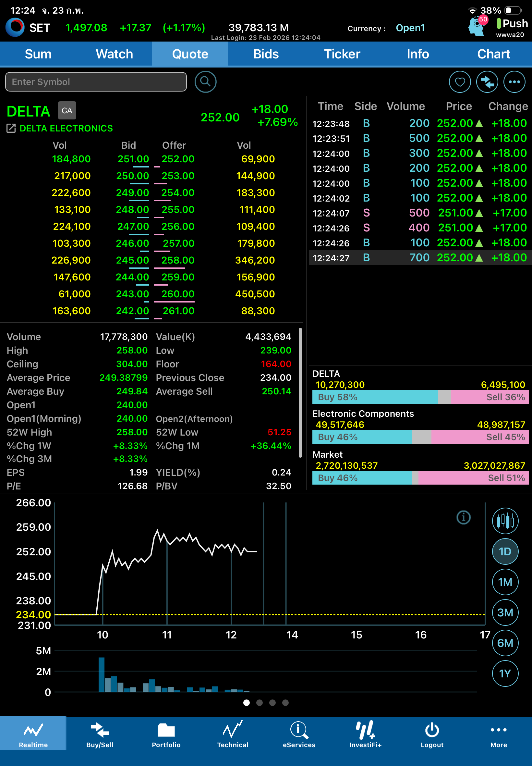
Task: Tap the CA corporate action badge
Action: tap(67, 110)
